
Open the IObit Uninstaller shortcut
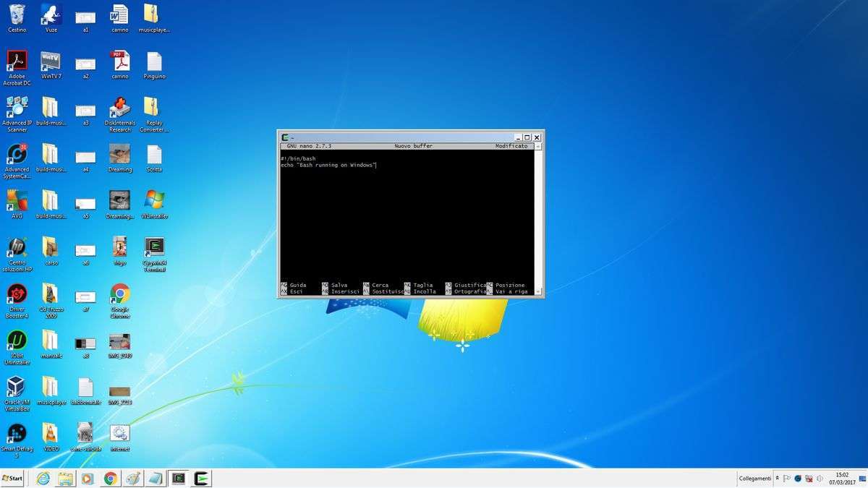point(17,348)
